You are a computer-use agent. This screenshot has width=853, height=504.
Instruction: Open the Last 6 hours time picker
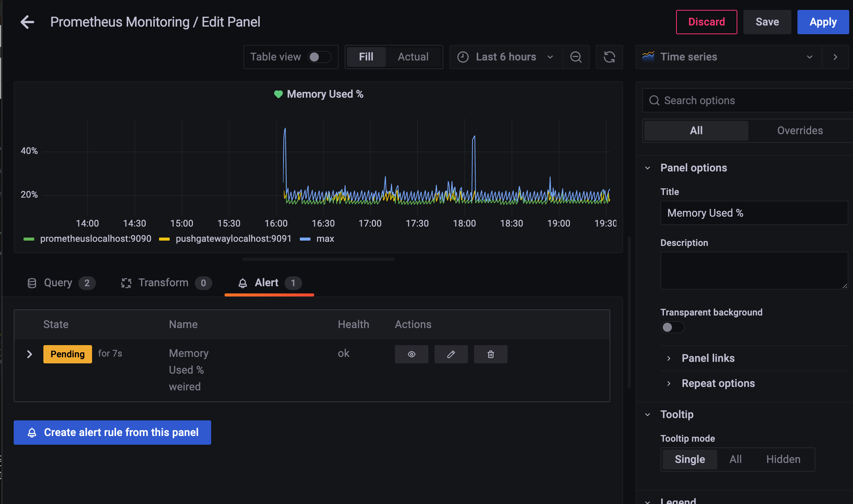click(x=506, y=57)
